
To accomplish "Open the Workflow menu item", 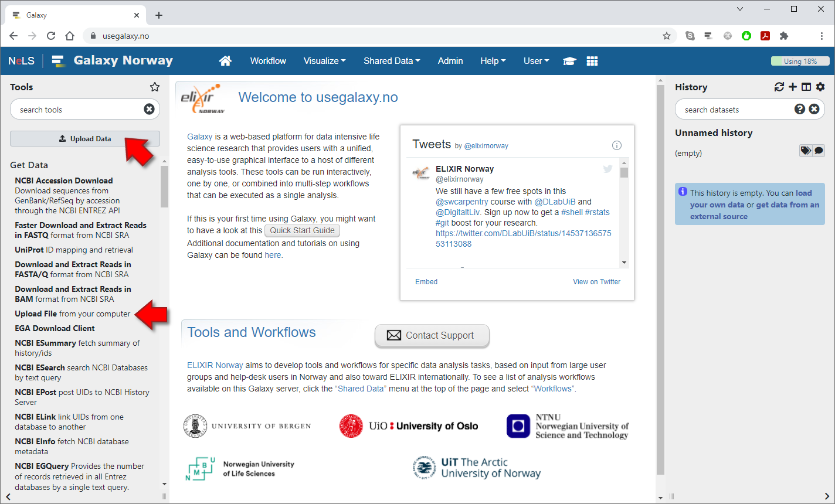I will [x=268, y=61].
